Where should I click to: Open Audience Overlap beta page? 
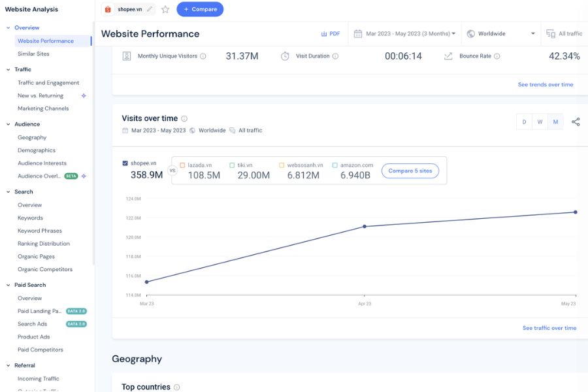coord(39,176)
